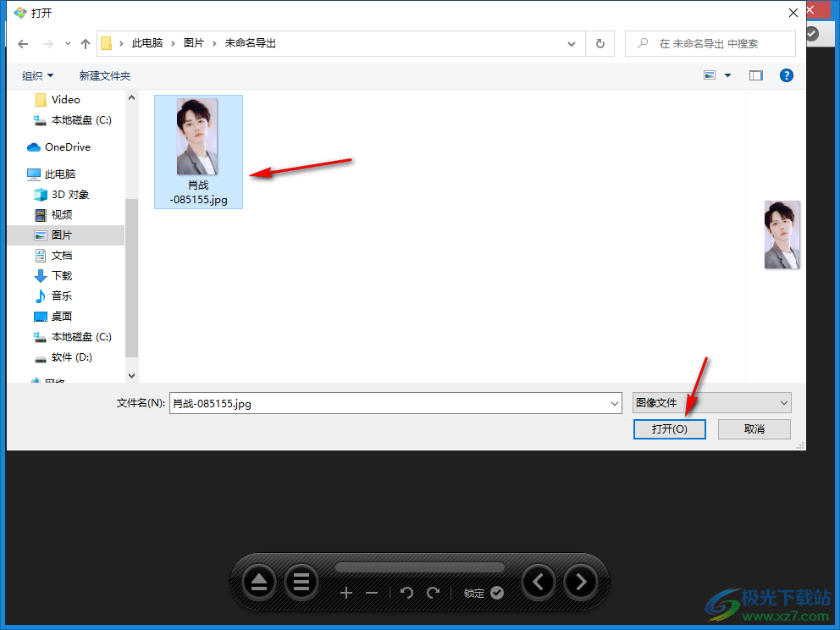Open the 组织 menu
840x630 pixels.
(x=37, y=76)
